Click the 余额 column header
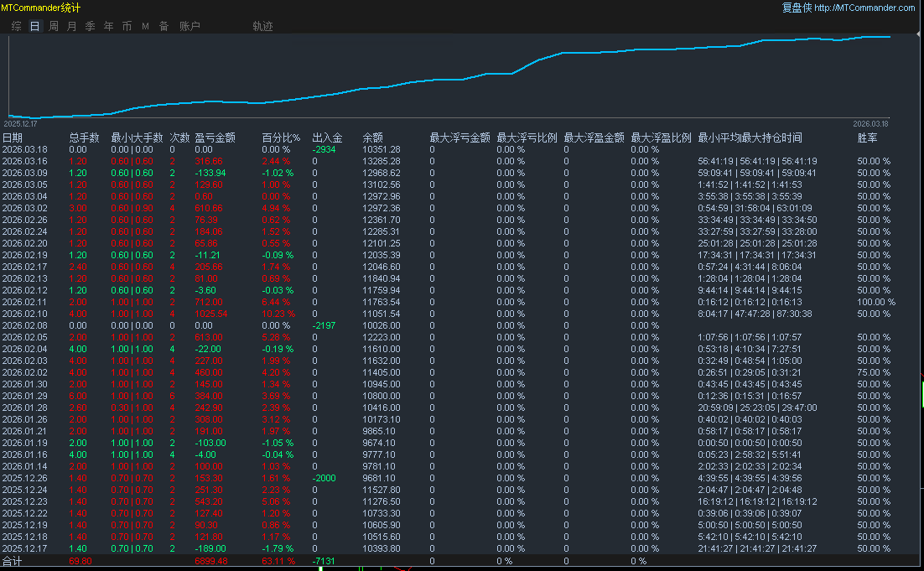This screenshot has height=571, width=924. click(372, 138)
